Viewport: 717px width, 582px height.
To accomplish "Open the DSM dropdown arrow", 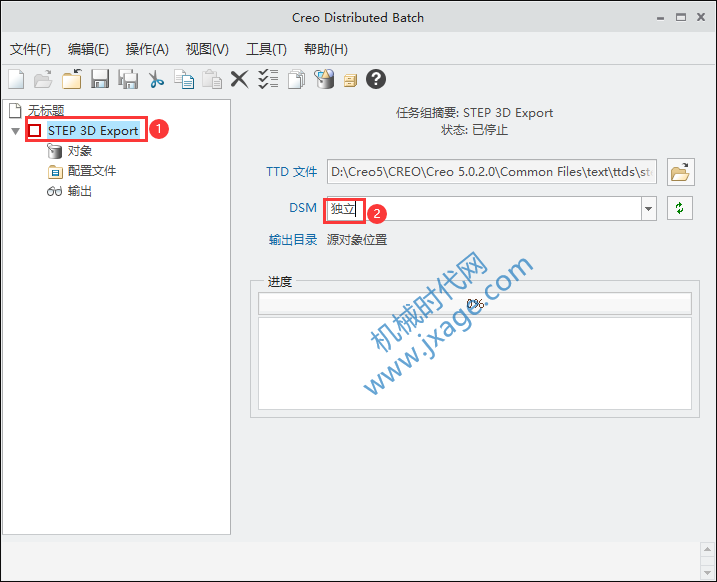I will pos(648,208).
